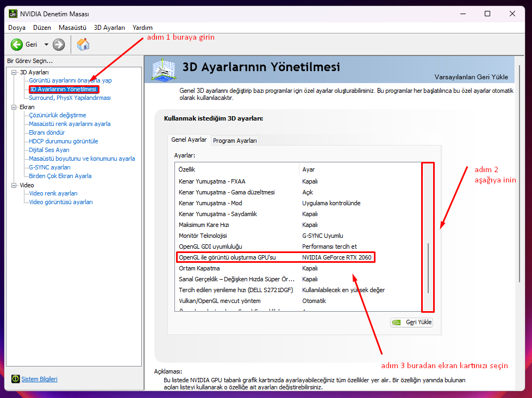The width and height of the screenshot is (532, 398).
Task: Click the Geri Yükle button
Action: click(411, 322)
